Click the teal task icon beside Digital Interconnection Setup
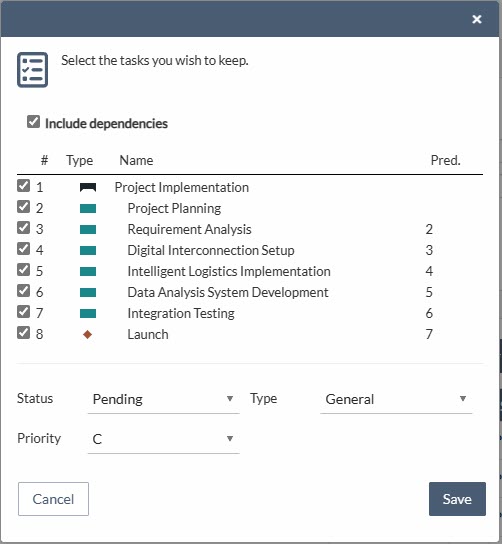The width and height of the screenshot is (502, 544). tap(88, 250)
